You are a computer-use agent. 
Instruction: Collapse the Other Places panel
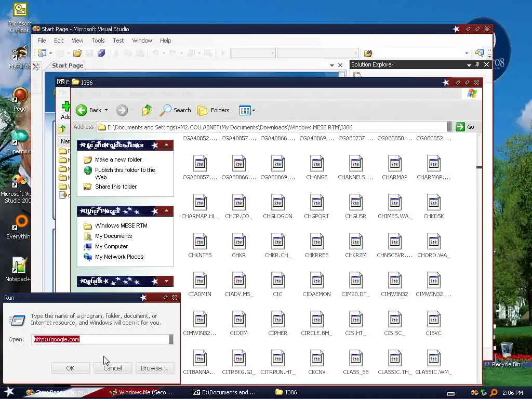pos(167,211)
